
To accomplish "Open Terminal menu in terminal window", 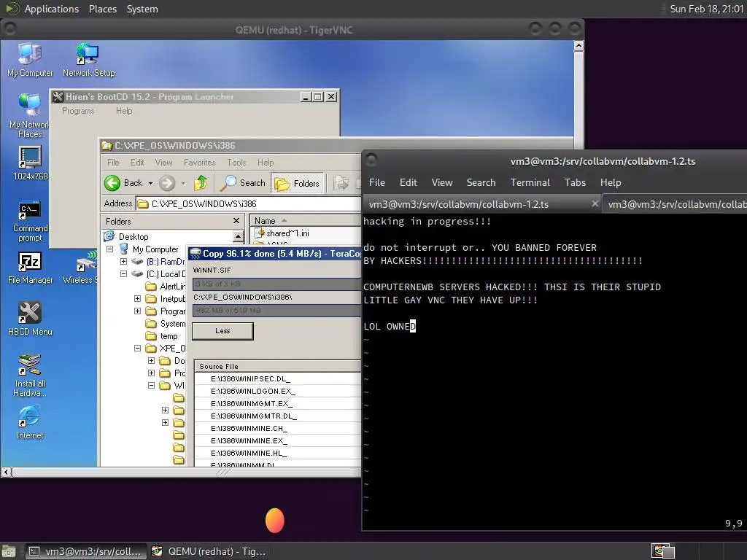I will [x=530, y=182].
